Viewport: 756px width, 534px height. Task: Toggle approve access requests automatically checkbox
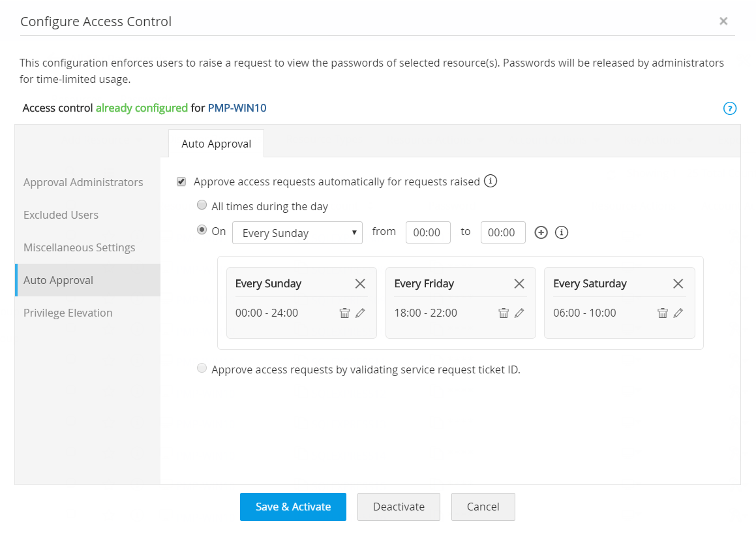181,181
